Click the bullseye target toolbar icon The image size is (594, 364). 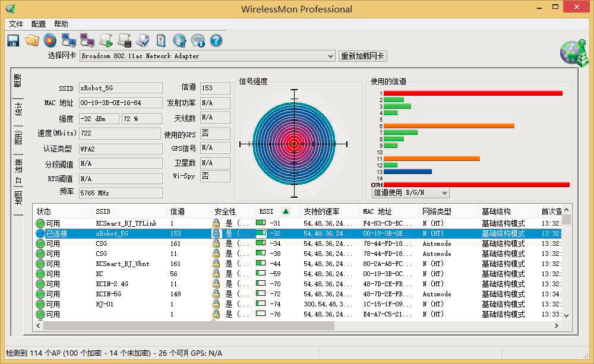(50, 40)
